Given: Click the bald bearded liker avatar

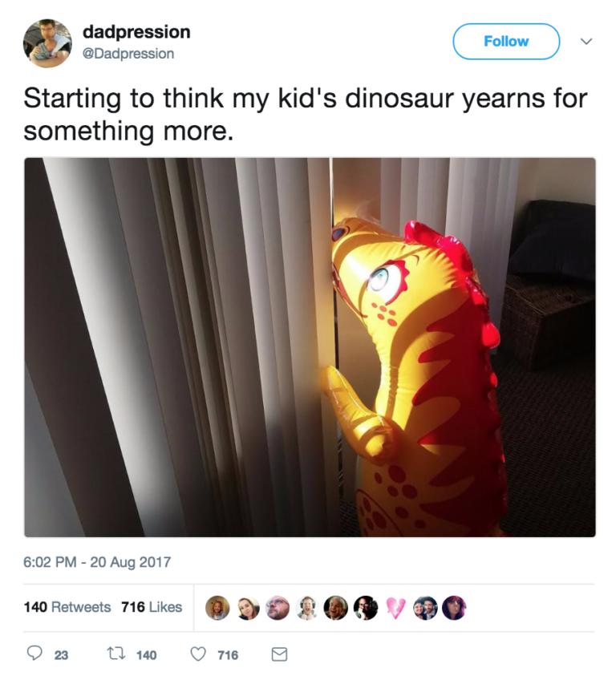Looking at the screenshot, I should tap(277, 607).
